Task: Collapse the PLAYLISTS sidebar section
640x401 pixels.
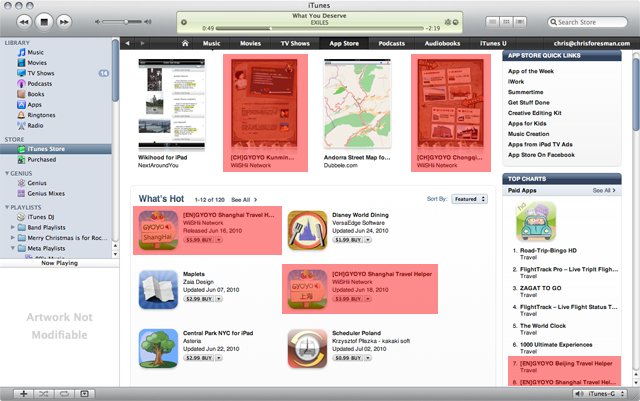Action: pyautogui.click(x=7, y=207)
